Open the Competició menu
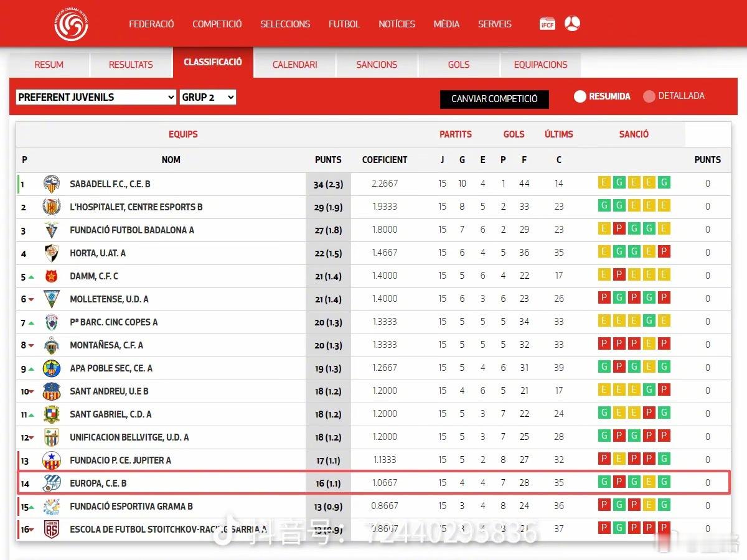Screen dimensions: 747x560 click(217, 24)
